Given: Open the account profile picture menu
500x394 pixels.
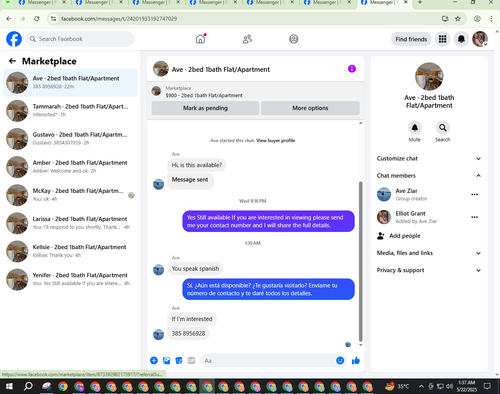Looking at the screenshot, I should [x=480, y=39].
